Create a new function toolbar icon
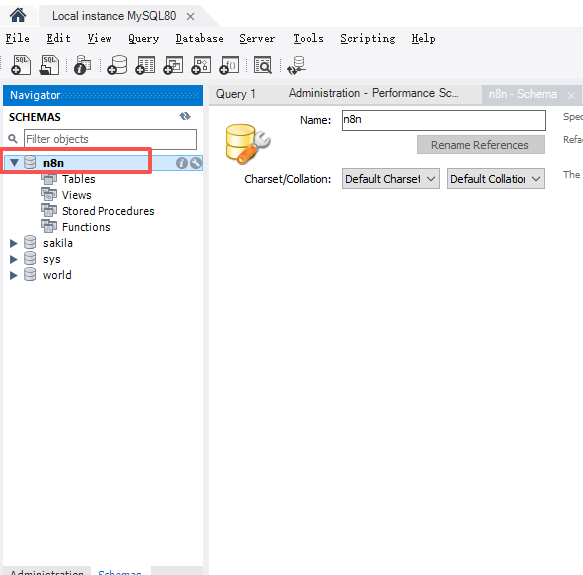 tap(229, 65)
